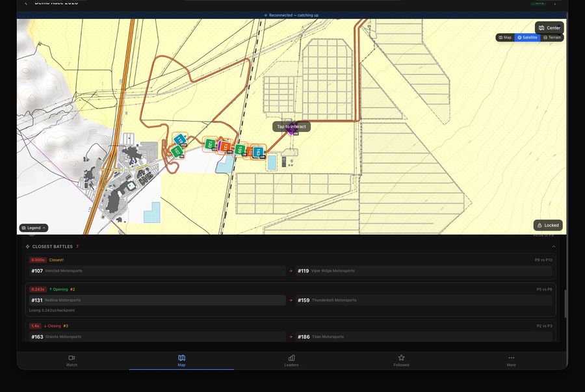Screen dimensions: 585x392
Task: Expand the Legend panel
Action: (x=32, y=228)
